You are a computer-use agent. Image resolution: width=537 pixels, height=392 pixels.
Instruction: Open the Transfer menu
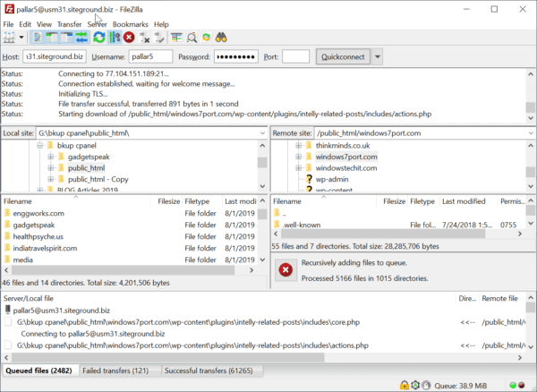click(x=69, y=24)
